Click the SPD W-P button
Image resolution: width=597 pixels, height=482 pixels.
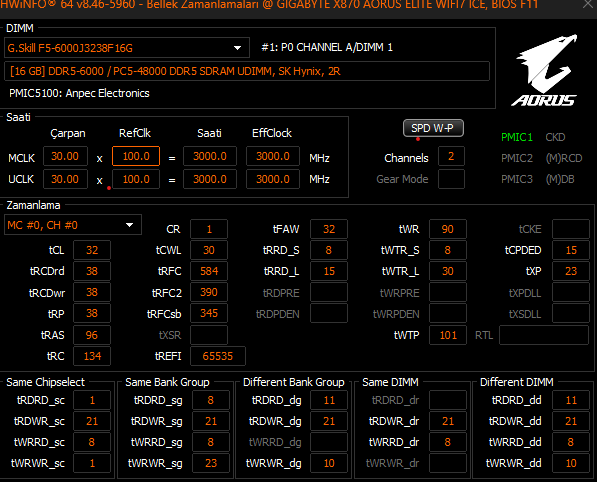[433, 128]
